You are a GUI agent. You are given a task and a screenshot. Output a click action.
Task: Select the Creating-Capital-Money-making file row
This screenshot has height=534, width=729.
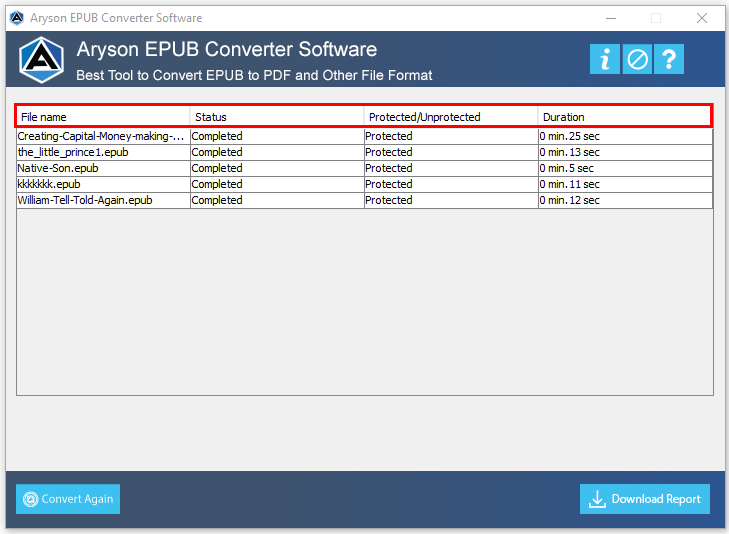pyautogui.click(x=364, y=136)
